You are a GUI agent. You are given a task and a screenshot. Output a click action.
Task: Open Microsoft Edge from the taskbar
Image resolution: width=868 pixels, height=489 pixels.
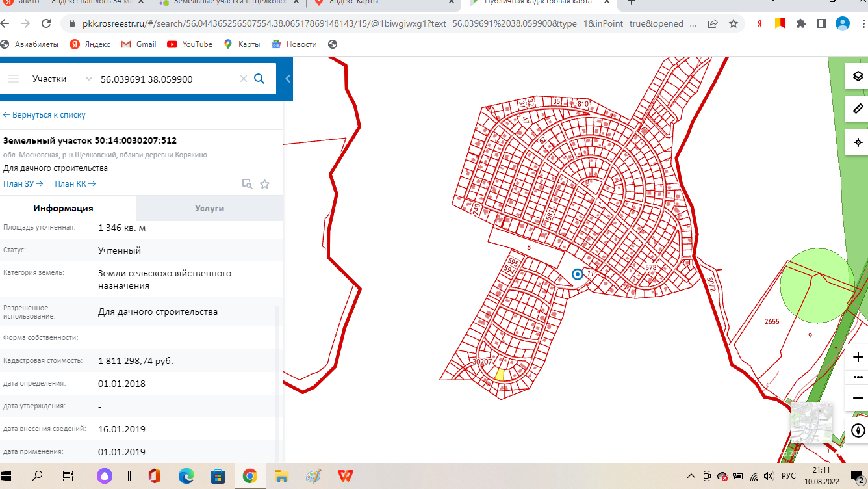186,476
